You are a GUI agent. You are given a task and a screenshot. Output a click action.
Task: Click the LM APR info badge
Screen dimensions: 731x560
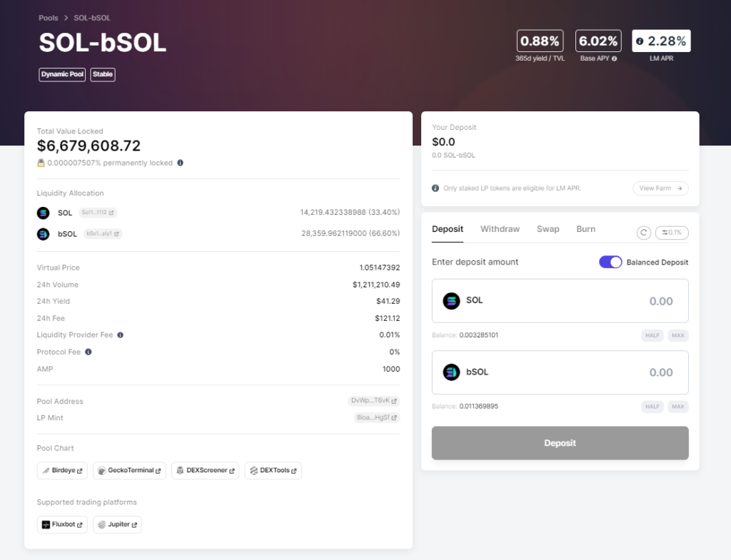pyautogui.click(x=661, y=41)
